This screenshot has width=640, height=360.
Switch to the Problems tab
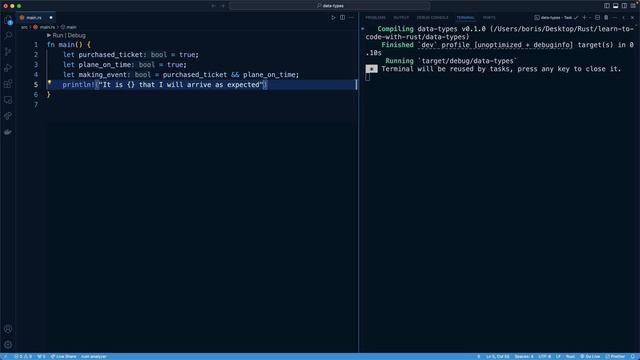pyautogui.click(x=375, y=18)
